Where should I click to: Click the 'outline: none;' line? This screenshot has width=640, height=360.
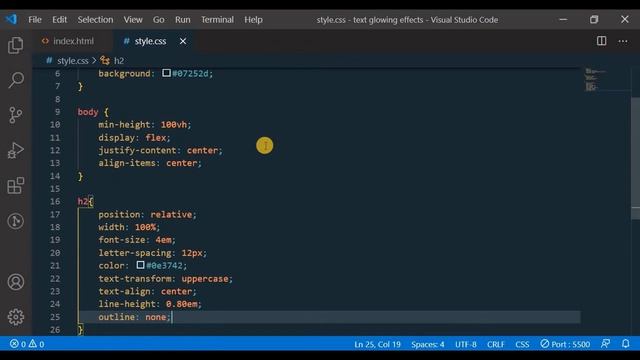(135, 317)
